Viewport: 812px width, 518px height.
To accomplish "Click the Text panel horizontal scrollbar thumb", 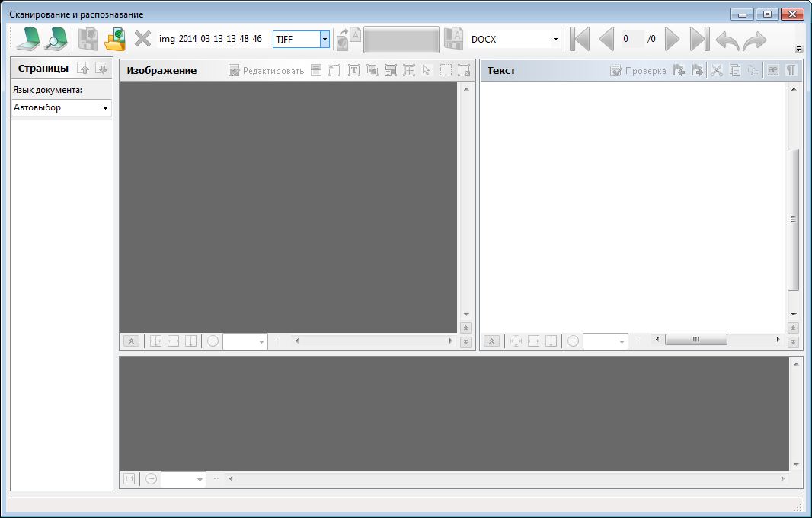I will pyautogui.click(x=695, y=340).
